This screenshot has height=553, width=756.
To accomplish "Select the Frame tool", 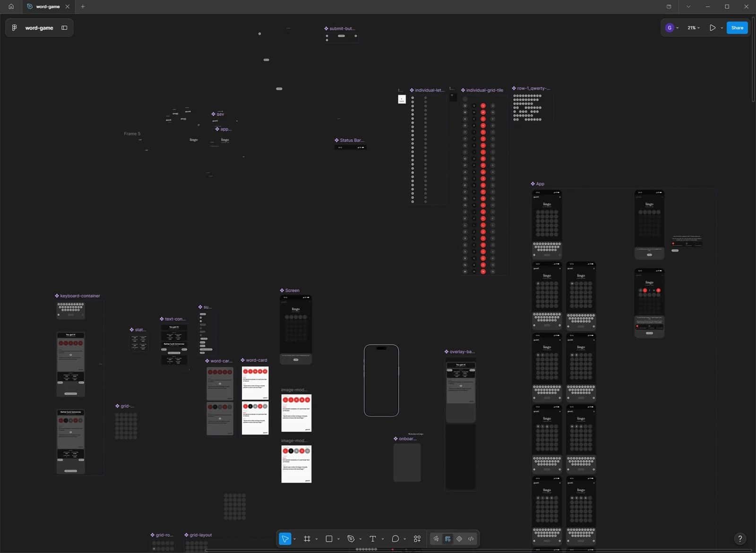I will click(307, 539).
